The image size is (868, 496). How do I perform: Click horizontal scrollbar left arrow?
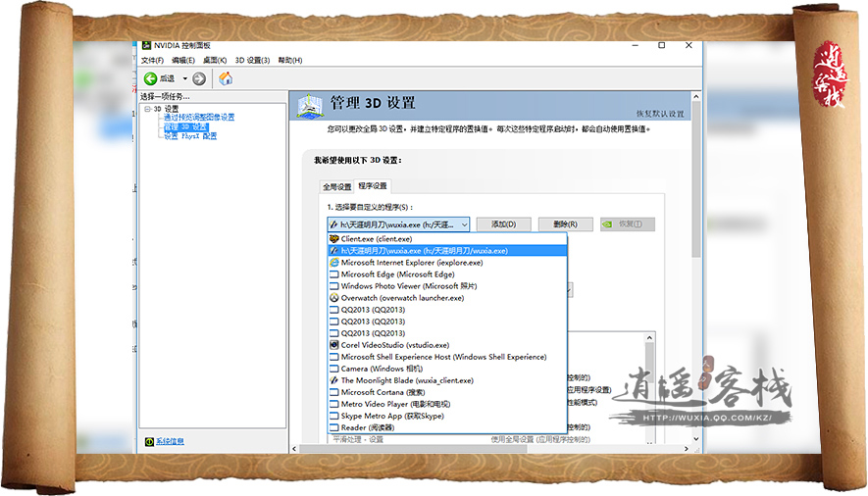point(294,449)
